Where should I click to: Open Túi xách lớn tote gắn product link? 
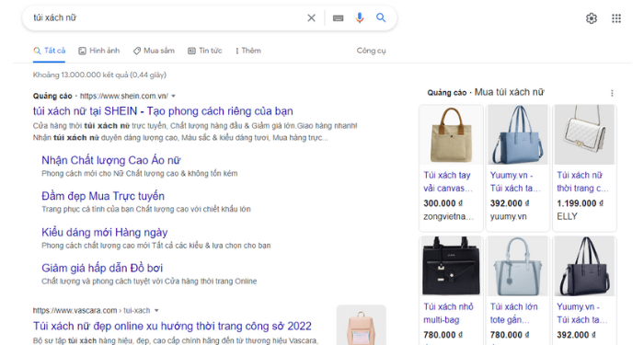(513, 314)
